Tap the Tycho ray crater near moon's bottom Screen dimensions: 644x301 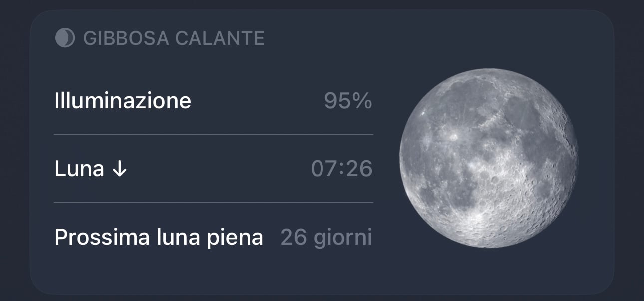(x=478, y=216)
